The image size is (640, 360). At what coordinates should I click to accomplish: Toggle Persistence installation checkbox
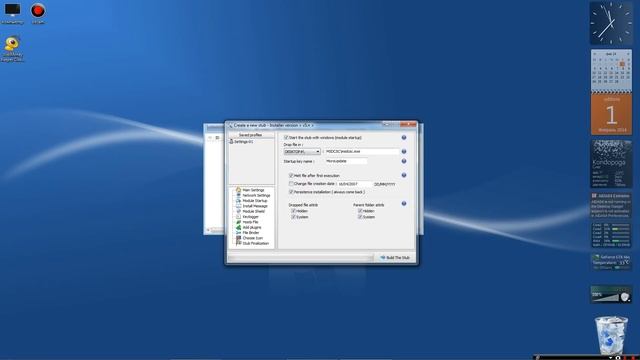(x=291, y=192)
